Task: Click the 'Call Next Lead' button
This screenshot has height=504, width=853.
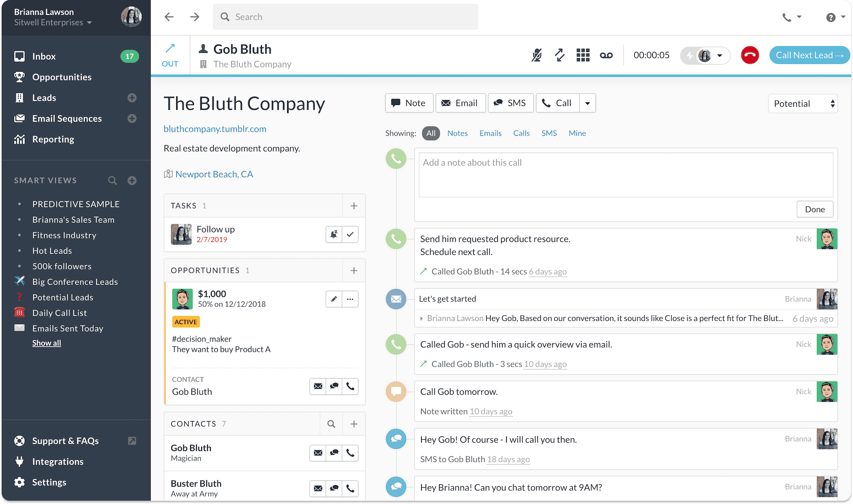Action: 808,54
